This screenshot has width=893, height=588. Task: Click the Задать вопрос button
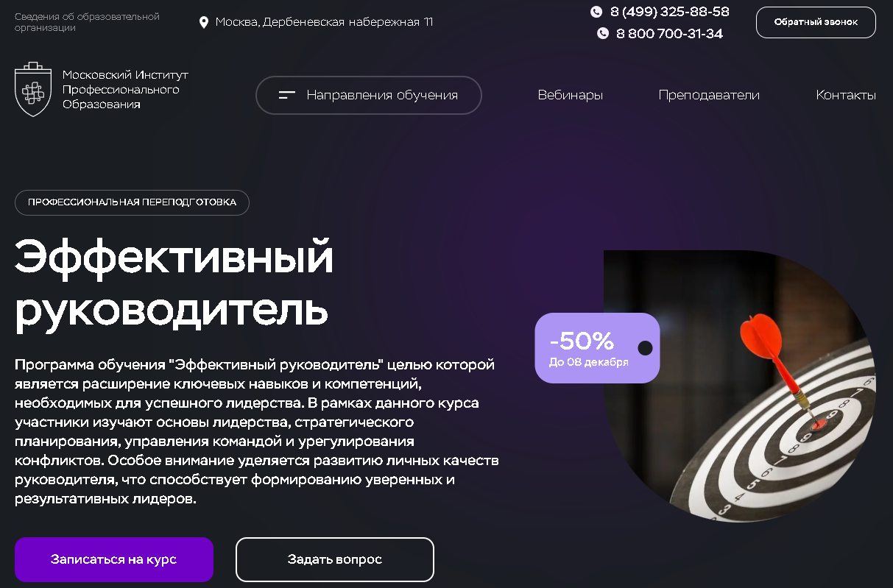pos(335,559)
